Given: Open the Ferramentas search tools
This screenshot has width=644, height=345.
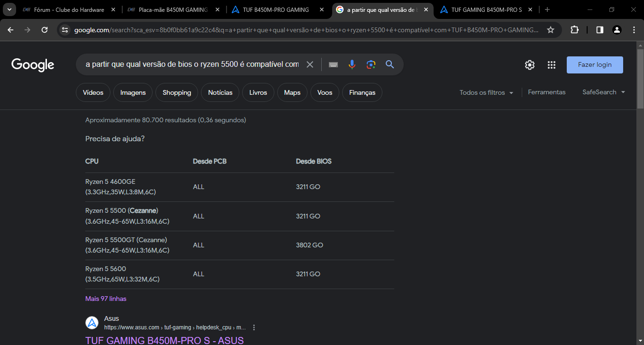Looking at the screenshot, I should tap(547, 92).
